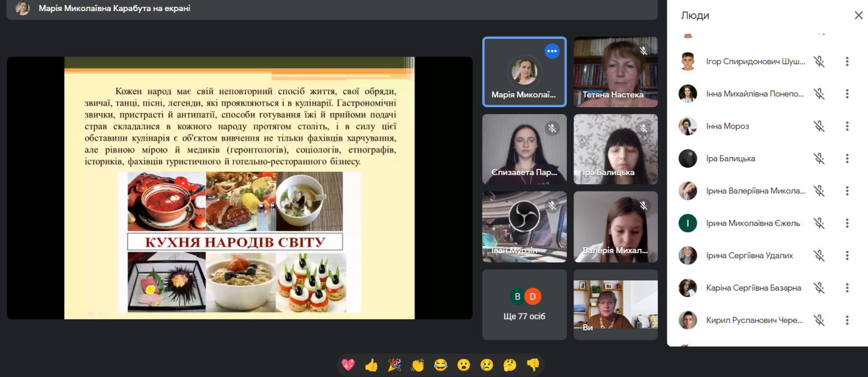Image resolution: width=868 pixels, height=377 pixels.
Task: Click Марія Миколаївна Карабута на екрані label
Action: 115,9
